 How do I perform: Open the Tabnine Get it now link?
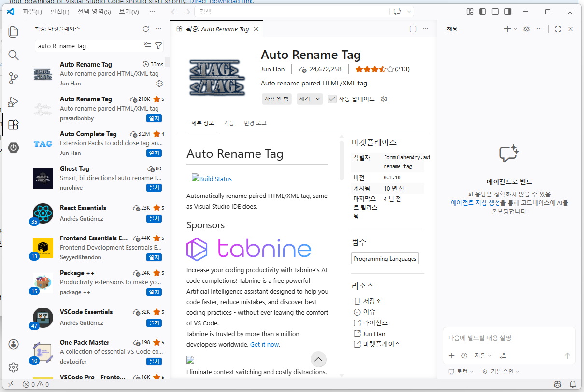pos(265,344)
